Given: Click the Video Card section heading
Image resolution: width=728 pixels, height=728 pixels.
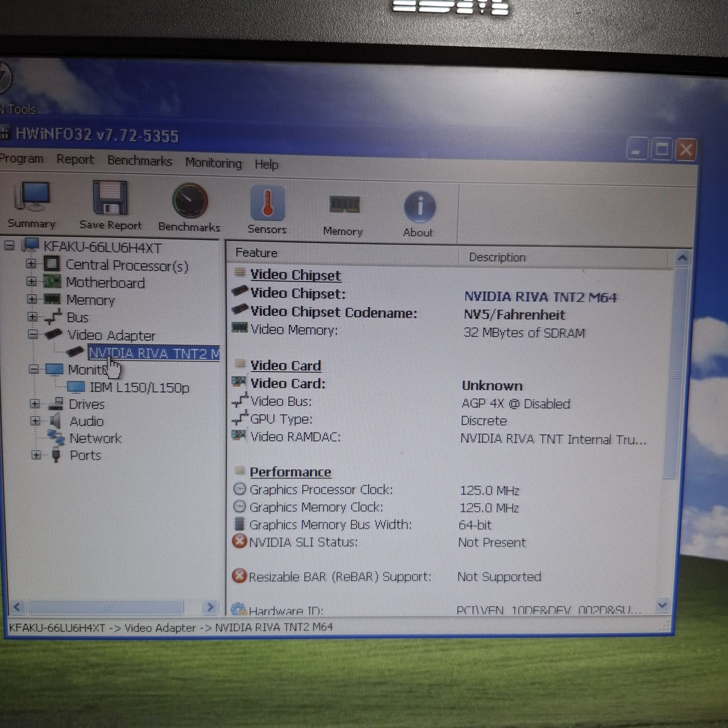Looking at the screenshot, I should pyautogui.click(x=286, y=366).
